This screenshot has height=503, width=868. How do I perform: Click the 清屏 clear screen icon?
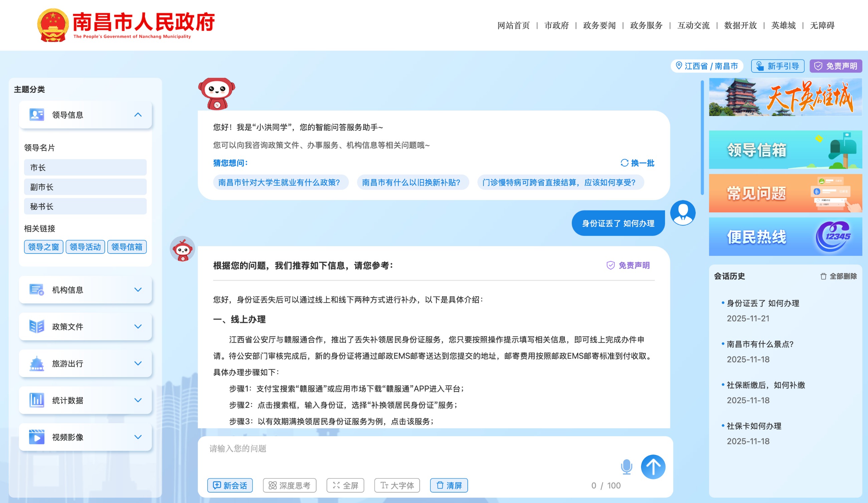[440, 485]
